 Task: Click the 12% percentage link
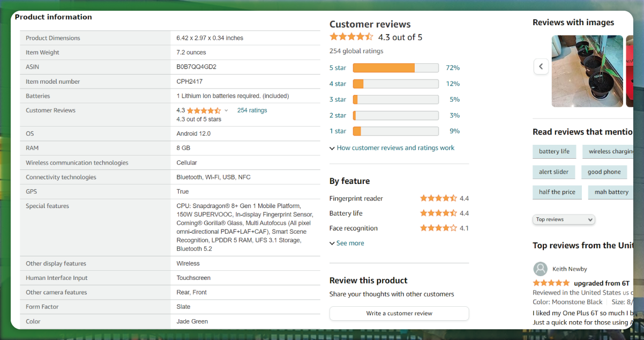[453, 84]
